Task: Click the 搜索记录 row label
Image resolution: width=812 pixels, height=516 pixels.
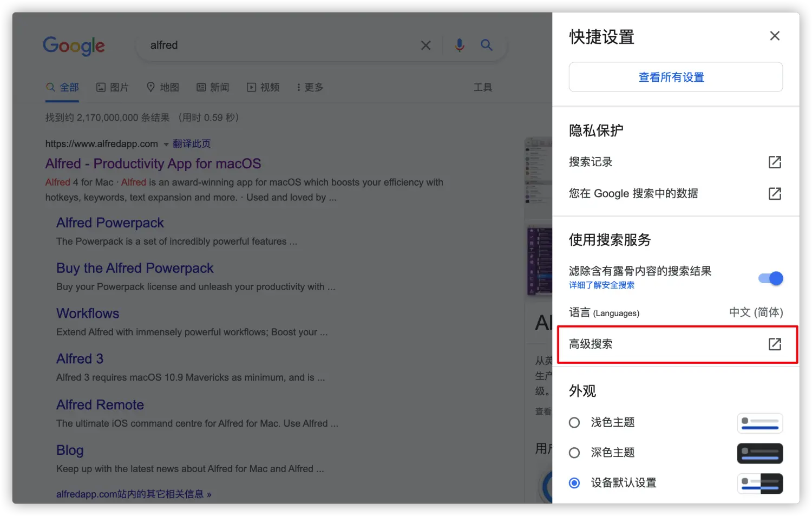Action: pos(591,162)
